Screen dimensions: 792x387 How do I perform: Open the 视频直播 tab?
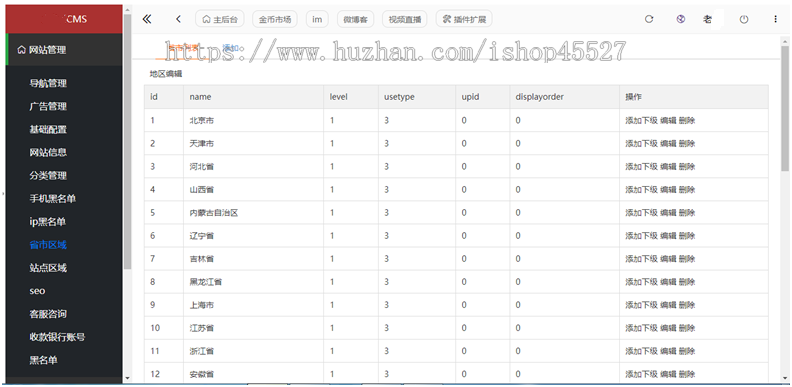(x=405, y=19)
